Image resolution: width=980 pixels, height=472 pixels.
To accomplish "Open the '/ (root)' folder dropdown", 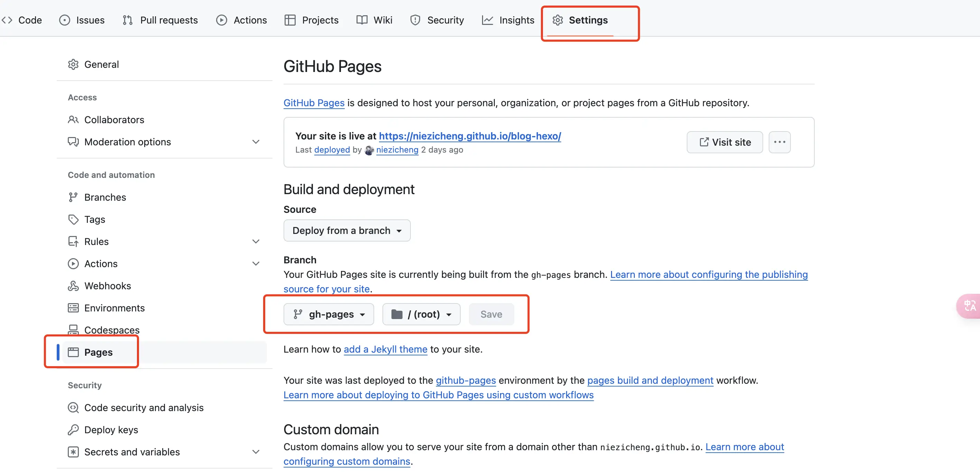I will click(x=421, y=314).
